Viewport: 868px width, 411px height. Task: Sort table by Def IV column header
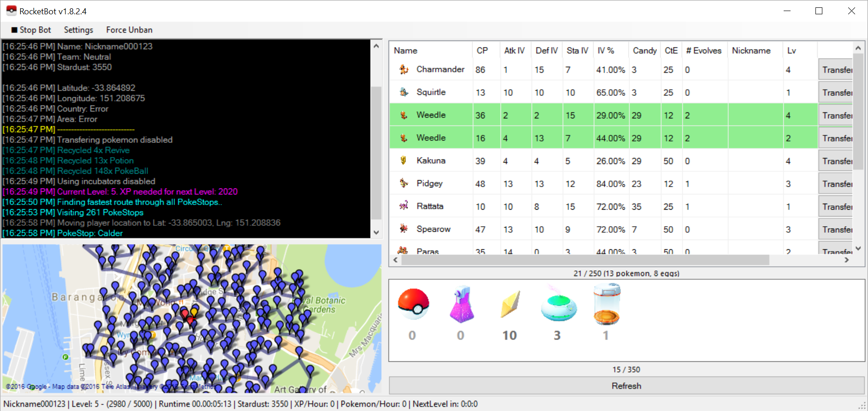(x=547, y=51)
